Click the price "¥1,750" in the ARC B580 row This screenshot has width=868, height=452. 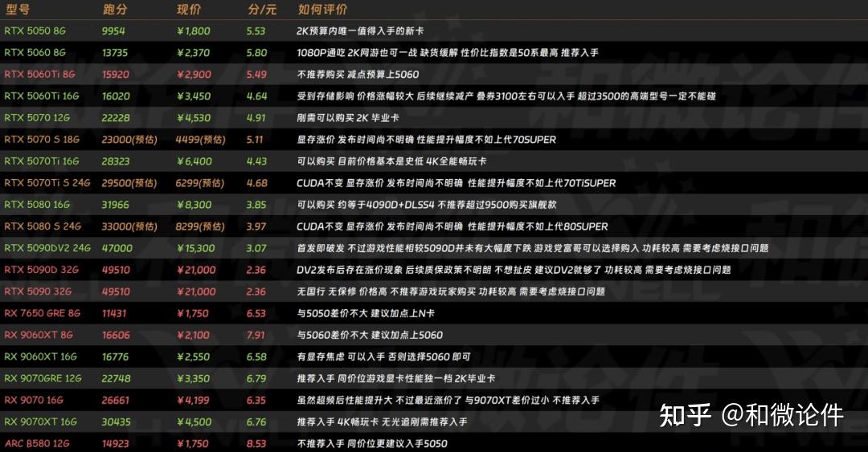tap(193, 444)
